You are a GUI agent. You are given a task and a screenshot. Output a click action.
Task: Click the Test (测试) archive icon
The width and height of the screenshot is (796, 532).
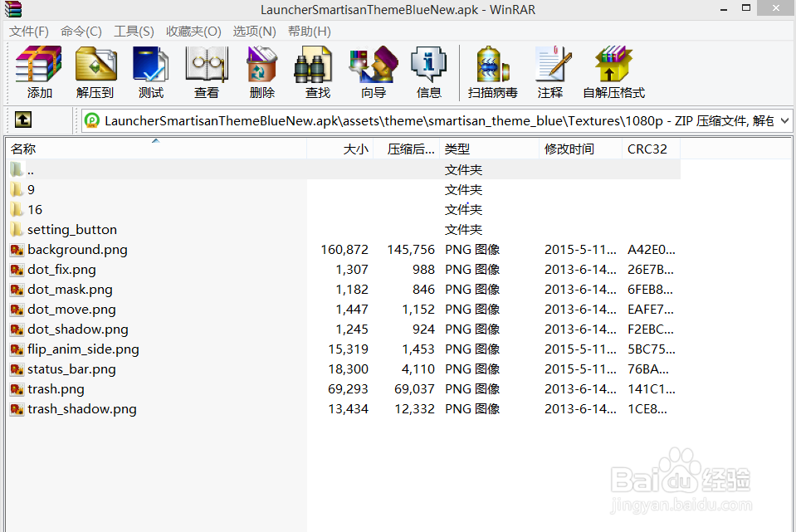pos(151,64)
